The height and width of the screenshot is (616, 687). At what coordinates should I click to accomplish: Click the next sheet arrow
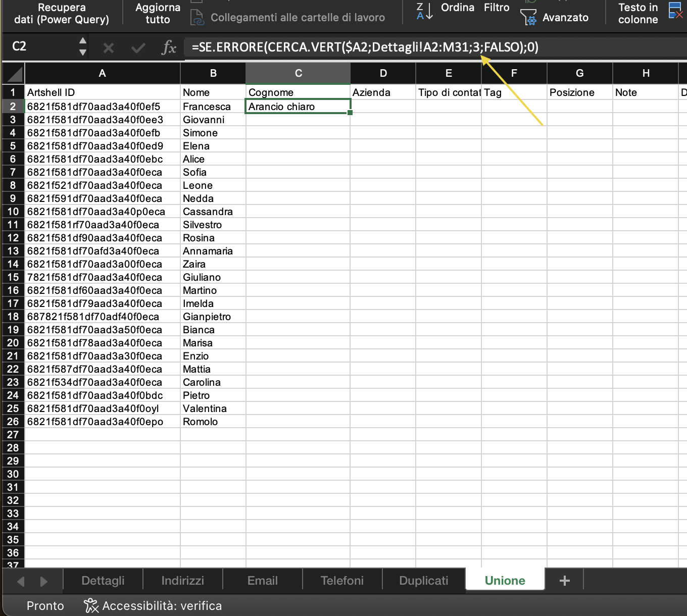44,582
